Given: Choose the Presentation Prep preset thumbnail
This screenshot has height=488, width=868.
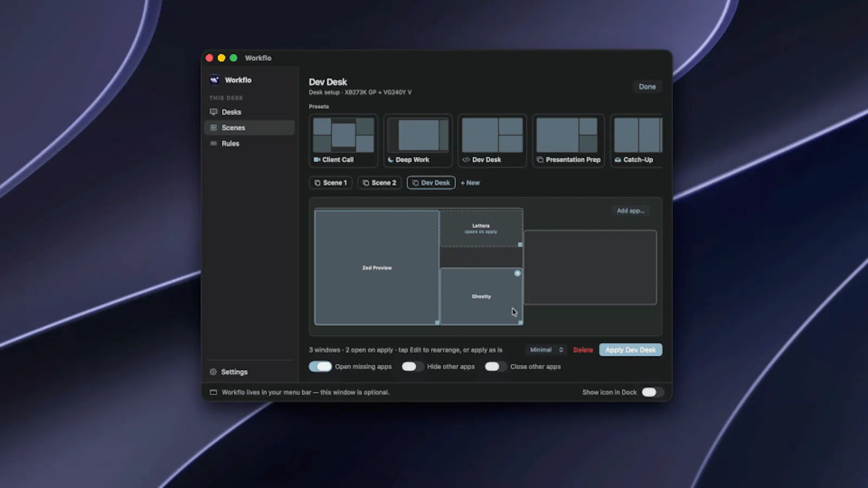Looking at the screenshot, I should (568, 140).
